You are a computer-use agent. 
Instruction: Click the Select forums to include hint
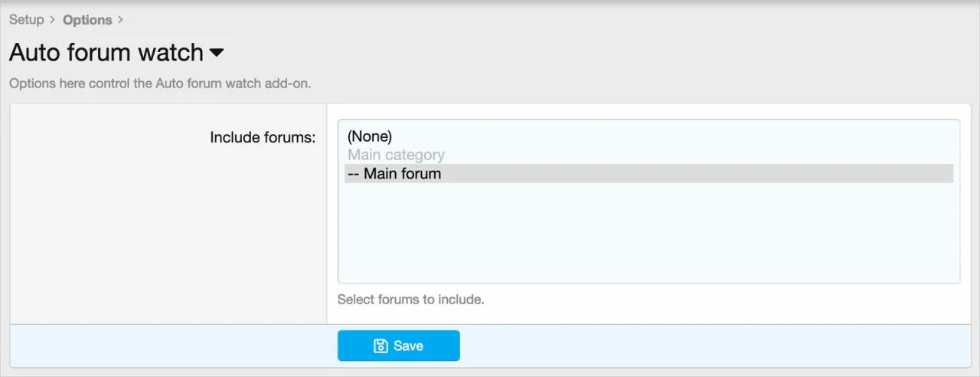pyautogui.click(x=410, y=300)
